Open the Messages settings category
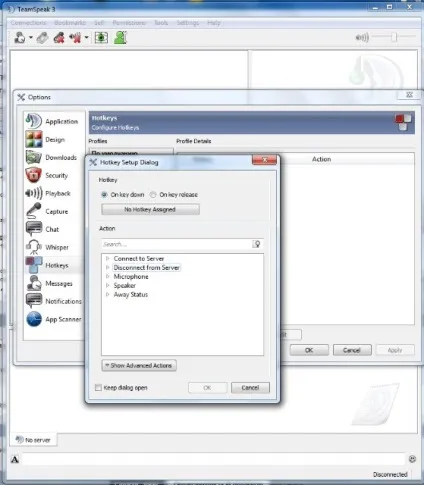The height and width of the screenshot is (485, 424). tap(54, 283)
